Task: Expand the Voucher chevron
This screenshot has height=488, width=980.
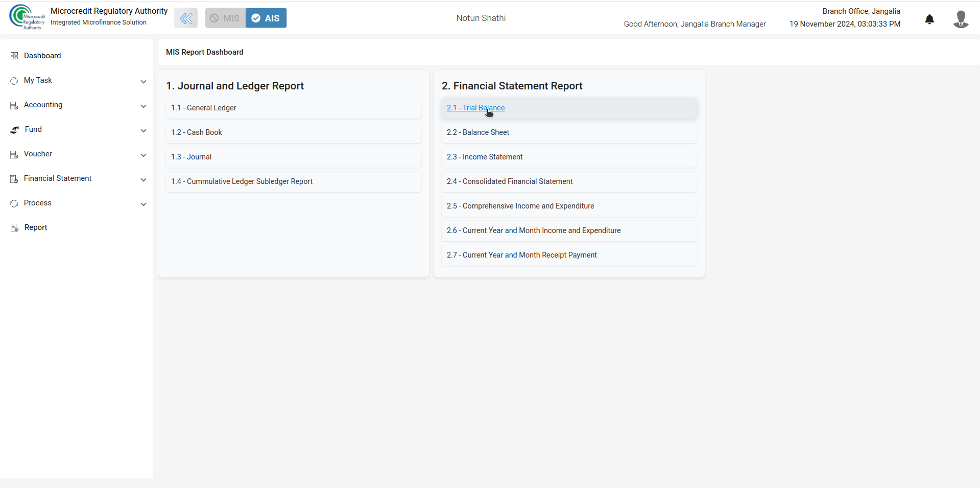Action: [144, 155]
